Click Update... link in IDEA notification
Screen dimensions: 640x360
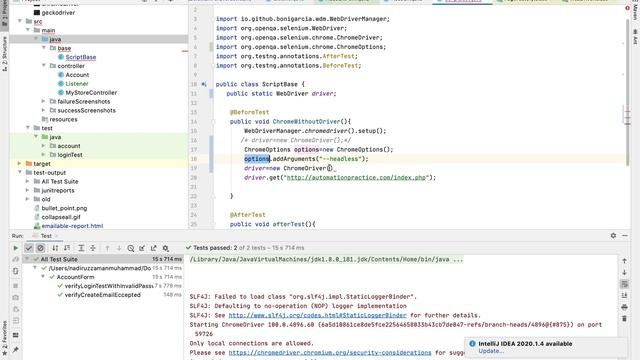(x=491, y=351)
